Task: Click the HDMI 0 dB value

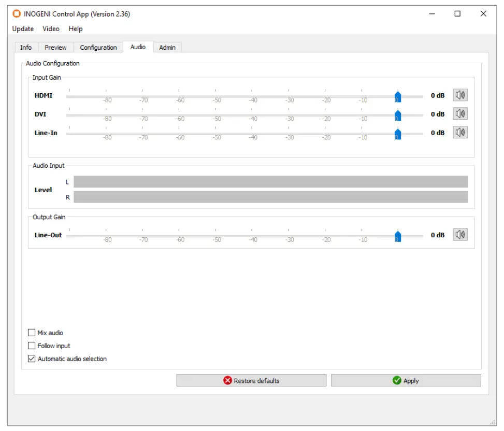Action: pos(438,95)
